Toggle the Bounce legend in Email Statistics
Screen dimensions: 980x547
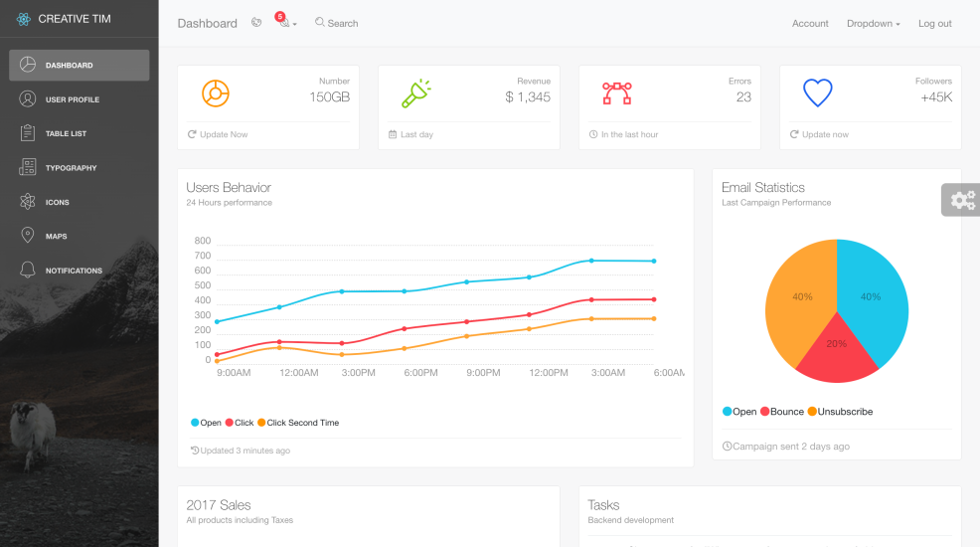click(x=782, y=412)
